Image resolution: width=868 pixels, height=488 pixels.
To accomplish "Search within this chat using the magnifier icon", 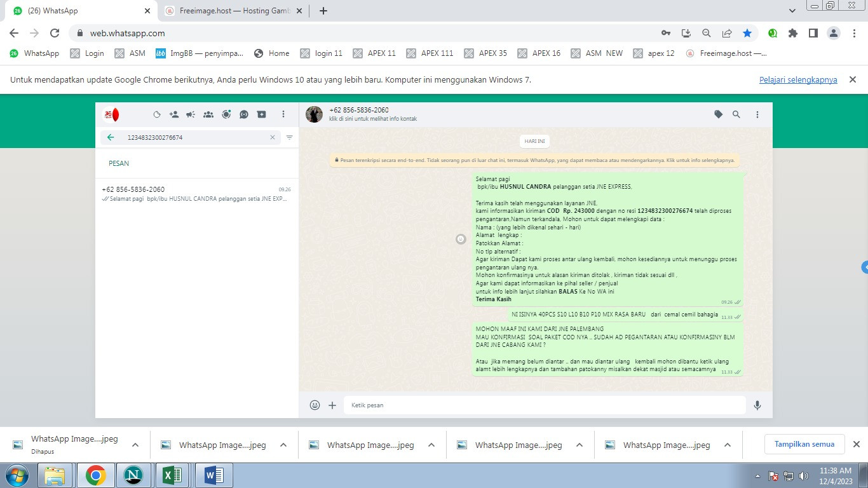I will (x=736, y=114).
